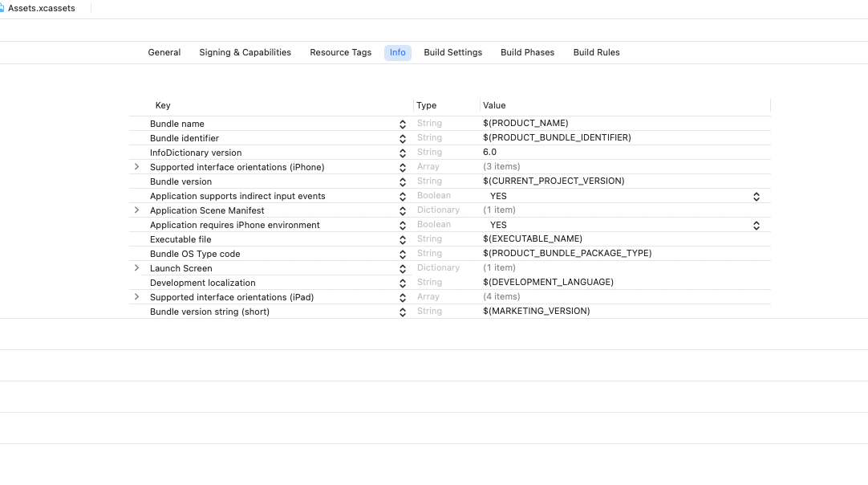Select Application supports indirect input events key
Image resolution: width=868 pixels, height=485 pixels.
(237, 196)
